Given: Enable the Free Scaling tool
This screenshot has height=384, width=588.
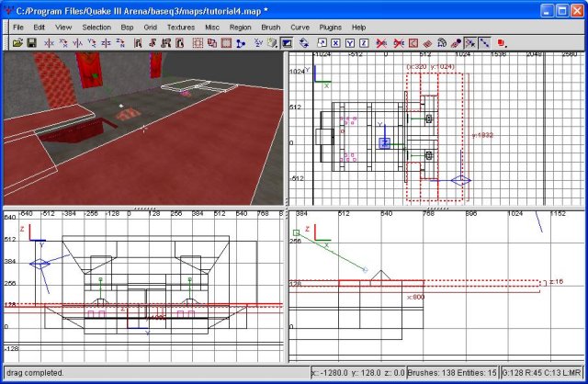Looking at the screenshot, I should click(x=322, y=43).
